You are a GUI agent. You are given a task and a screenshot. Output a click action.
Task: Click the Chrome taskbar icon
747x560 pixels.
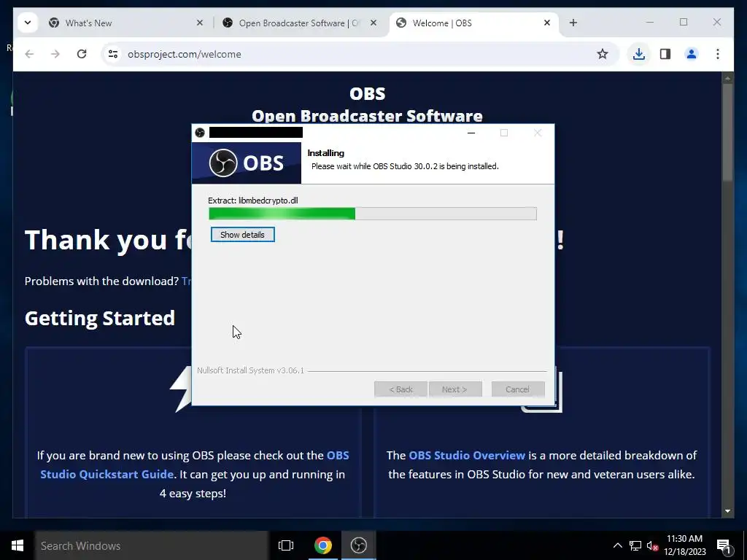tap(322, 545)
